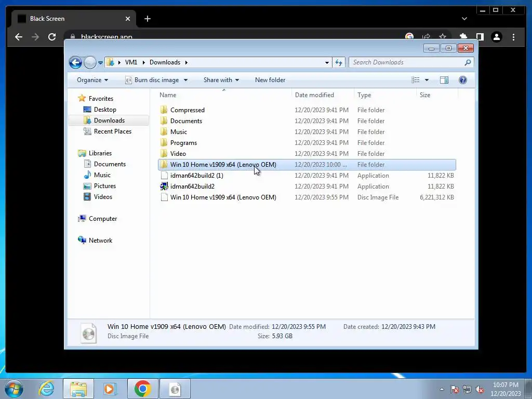This screenshot has height=399, width=532.
Task: Open the Windows Start button
Action: pos(14,389)
